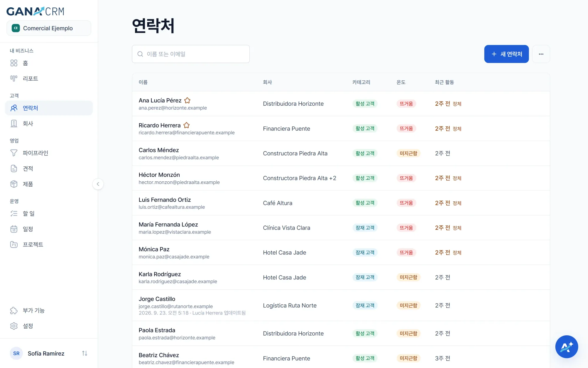Collapse the sidebar with the chevron
The width and height of the screenshot is (588, 368).
(x=98, y=184)
